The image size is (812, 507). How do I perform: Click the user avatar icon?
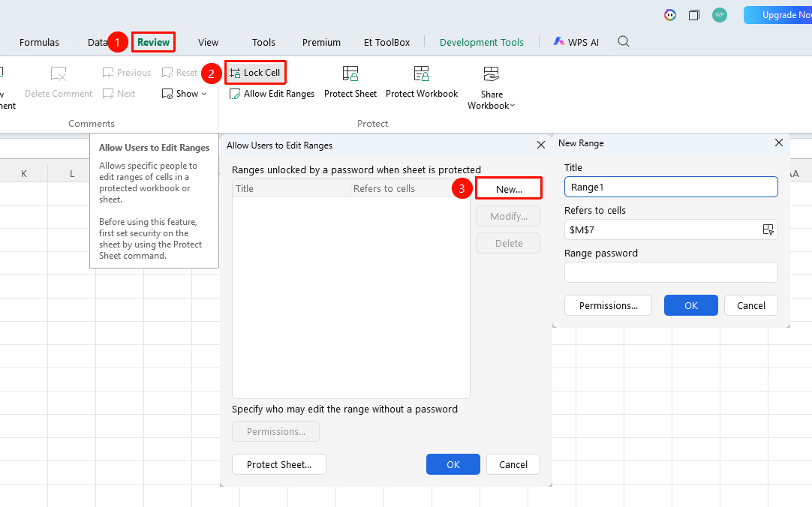tap(719, 15)
